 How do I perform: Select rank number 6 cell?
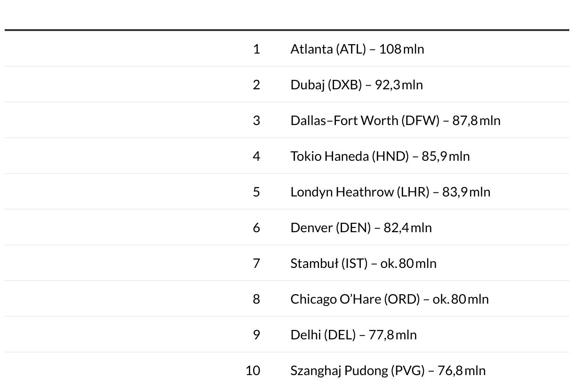(x=256, y=227)
